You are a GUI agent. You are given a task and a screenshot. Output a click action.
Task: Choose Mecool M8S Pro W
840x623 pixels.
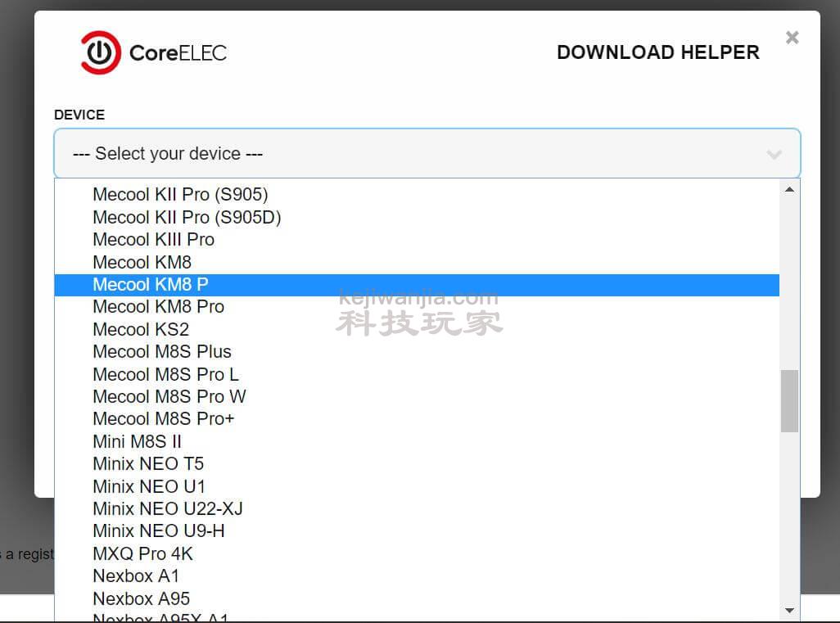point(417,396)
